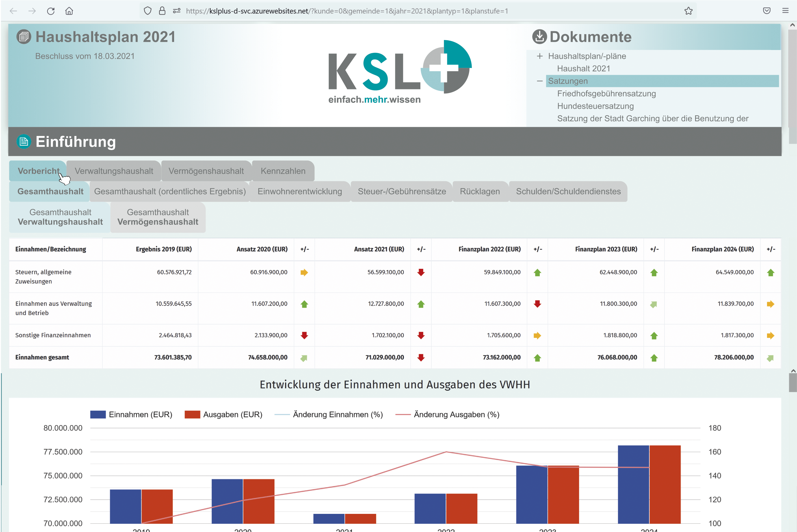Reload the page with the refresh icon
The image size is (797, 532).
click(51, 11)
